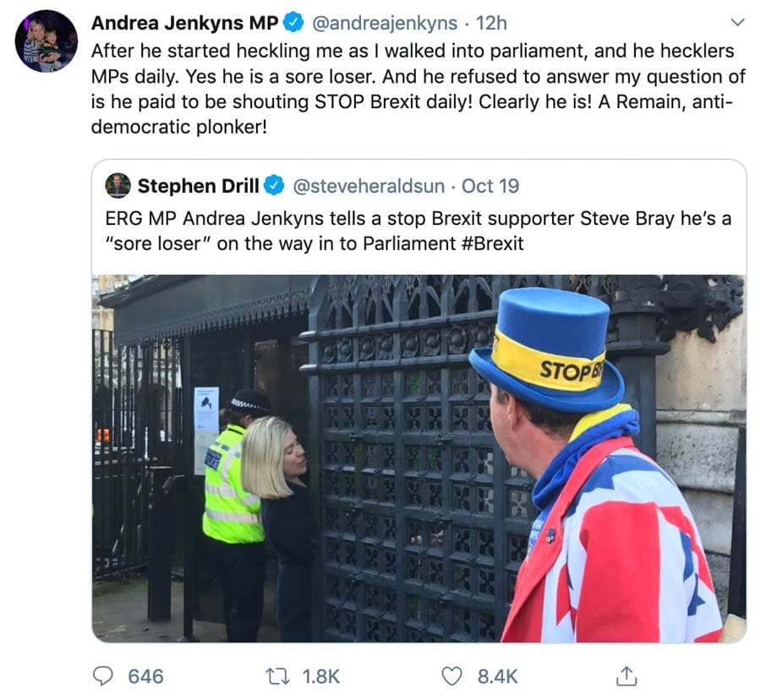Click Stephen Drill's verified badge

coord(274,185)
